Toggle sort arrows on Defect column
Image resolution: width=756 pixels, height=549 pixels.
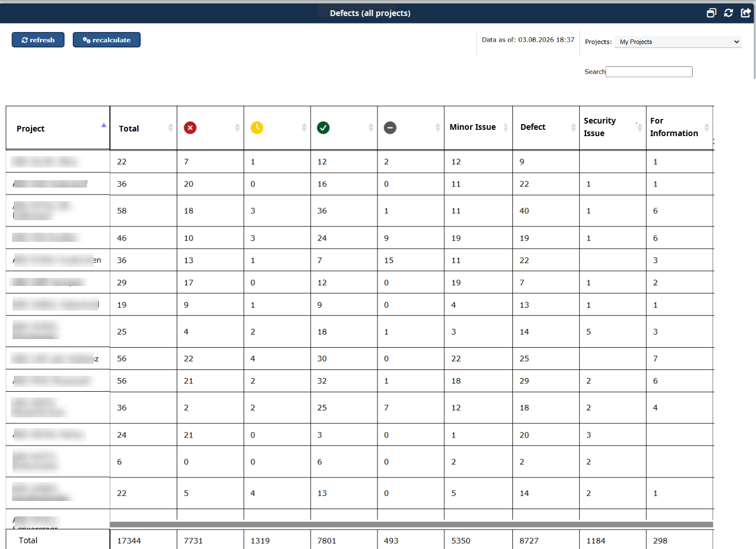coord(573,128)
